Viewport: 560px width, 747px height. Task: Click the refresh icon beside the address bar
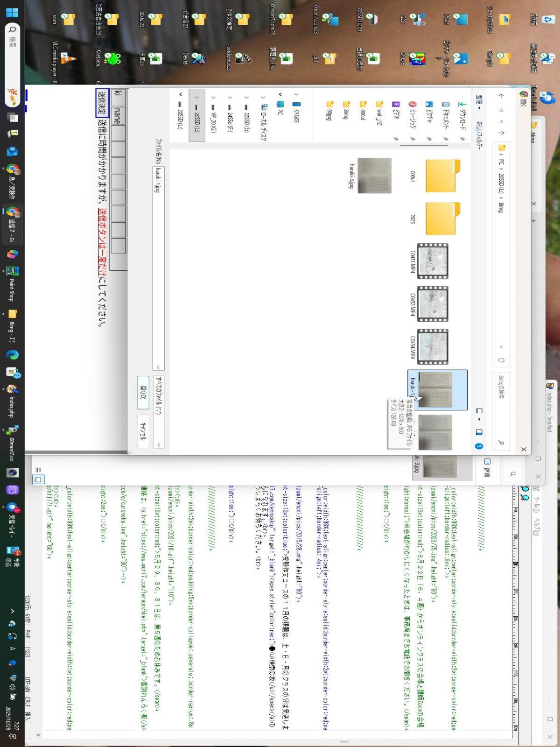pyautogui.click(x=501, y=360)
